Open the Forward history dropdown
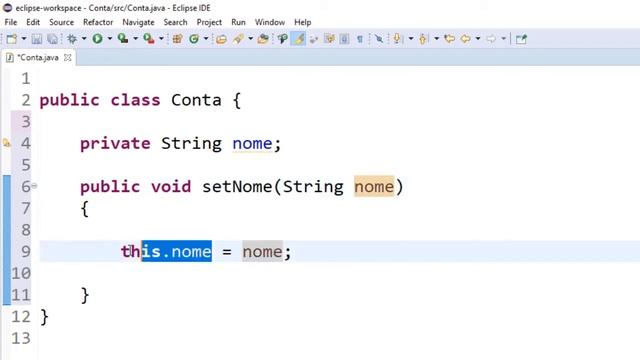The height and width of the screenshot is (360, 640). [503, 39]
